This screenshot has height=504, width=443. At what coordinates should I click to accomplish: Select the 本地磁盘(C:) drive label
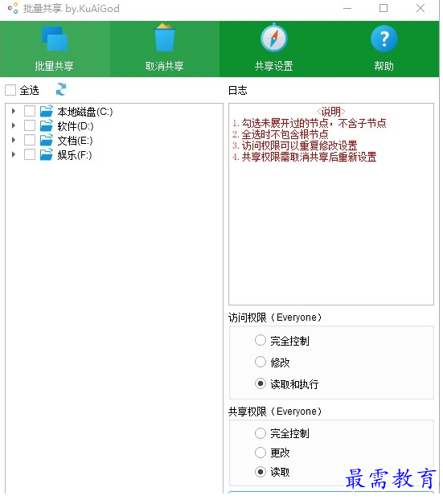pyautogui.click(x=85, y=112)
